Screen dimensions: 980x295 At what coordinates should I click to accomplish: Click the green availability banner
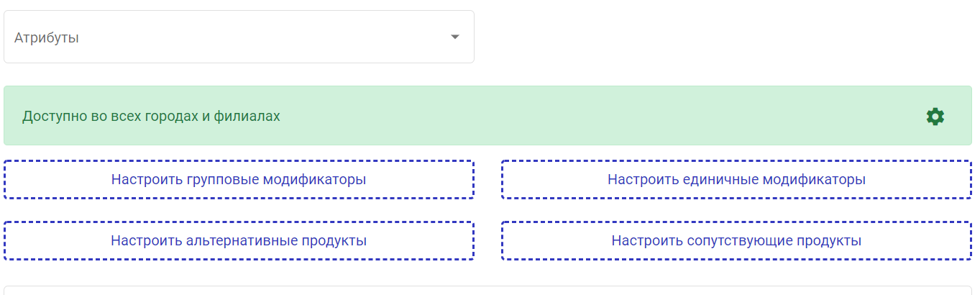487,116
